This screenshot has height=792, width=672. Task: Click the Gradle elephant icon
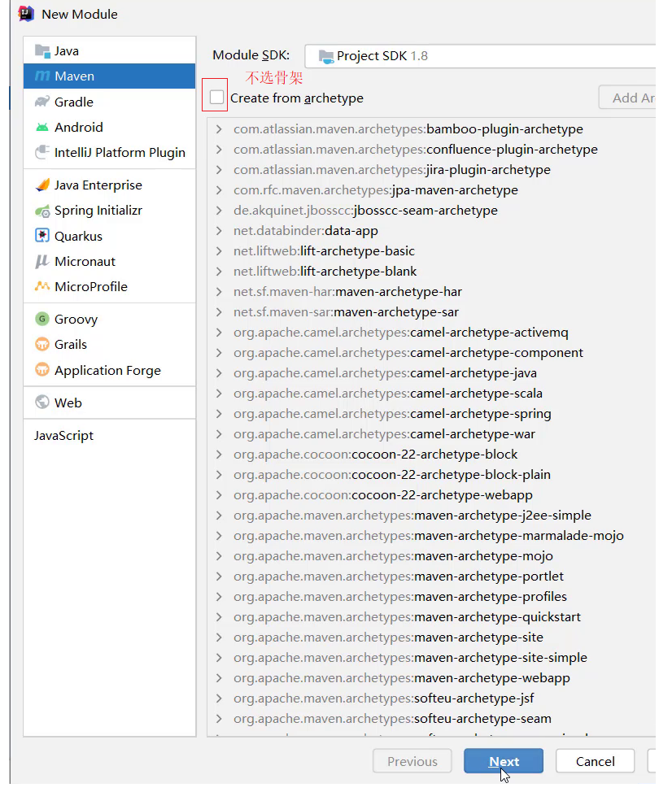pos(42,102)
